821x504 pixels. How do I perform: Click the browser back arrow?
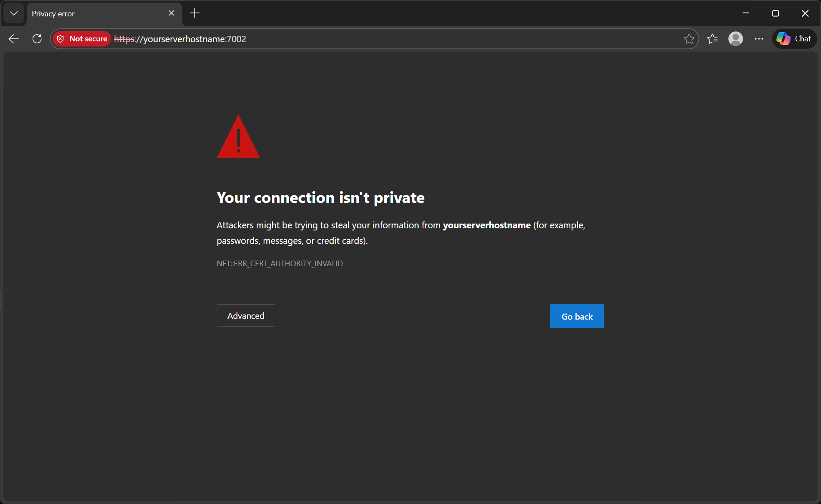14,39
